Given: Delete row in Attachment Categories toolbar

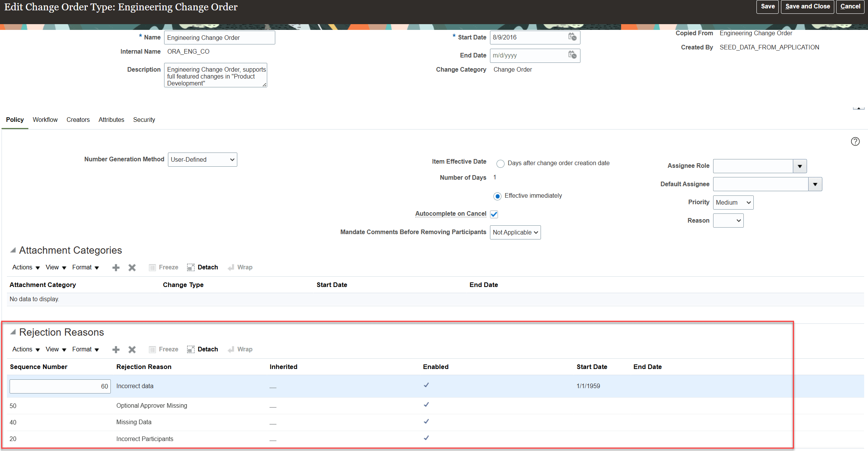Looking at the screenshot, I should click(x=132, y=267).
